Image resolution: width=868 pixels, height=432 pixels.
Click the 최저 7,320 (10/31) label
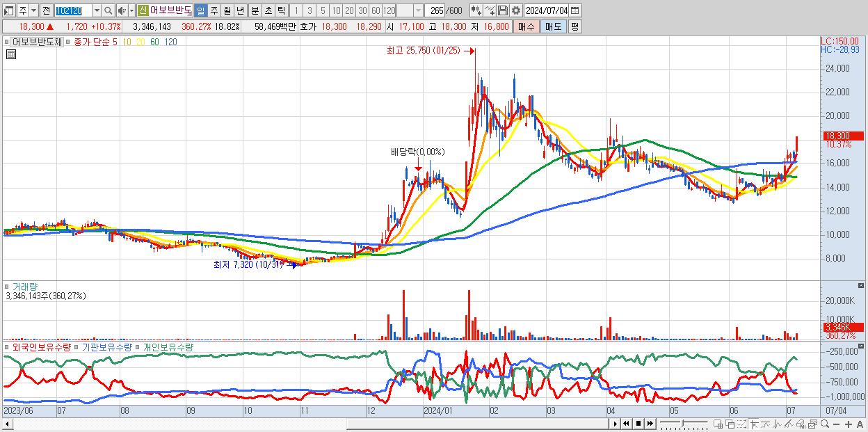point(249,264)
